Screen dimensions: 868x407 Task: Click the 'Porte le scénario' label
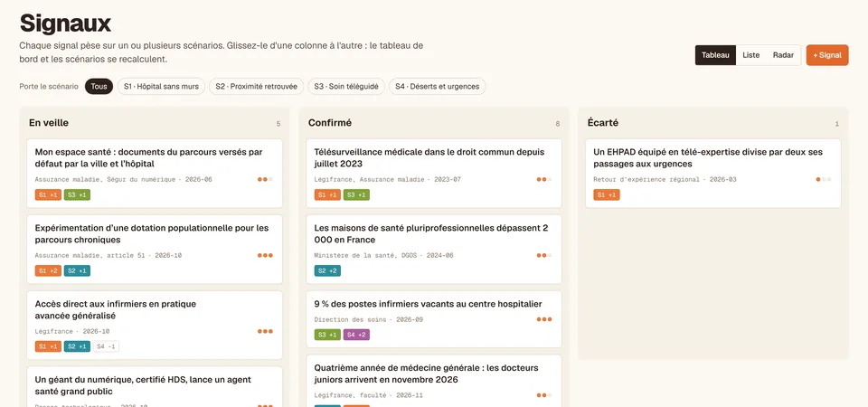[49, 87]
